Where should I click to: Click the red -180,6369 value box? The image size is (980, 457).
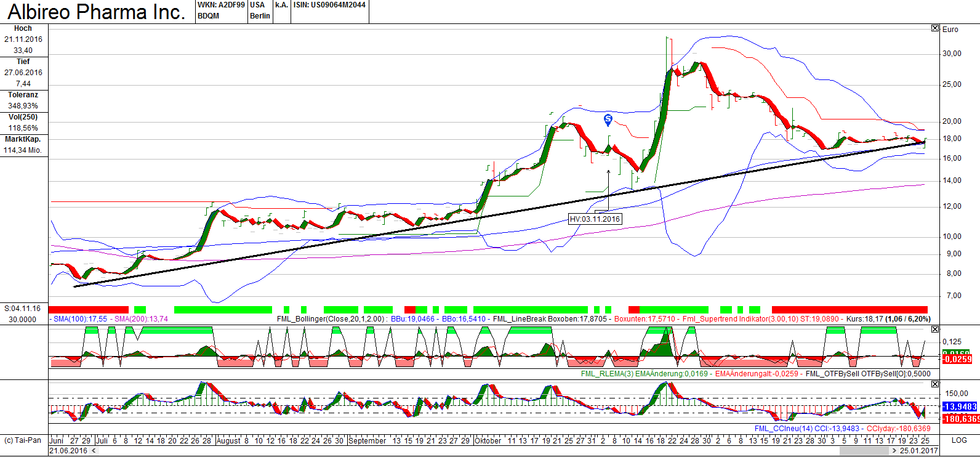point(961,419)
